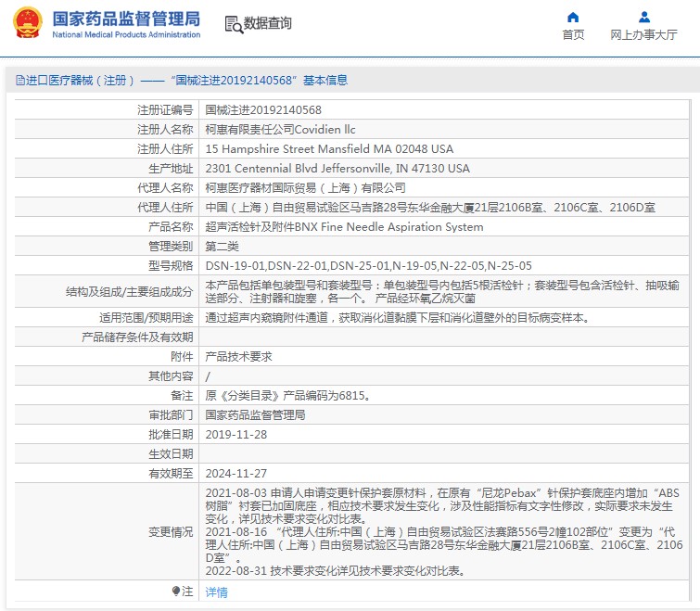Screen dimensions: 700x611
Task: Select registration number value 国械注进20192140568 in table
Action: 263,109
